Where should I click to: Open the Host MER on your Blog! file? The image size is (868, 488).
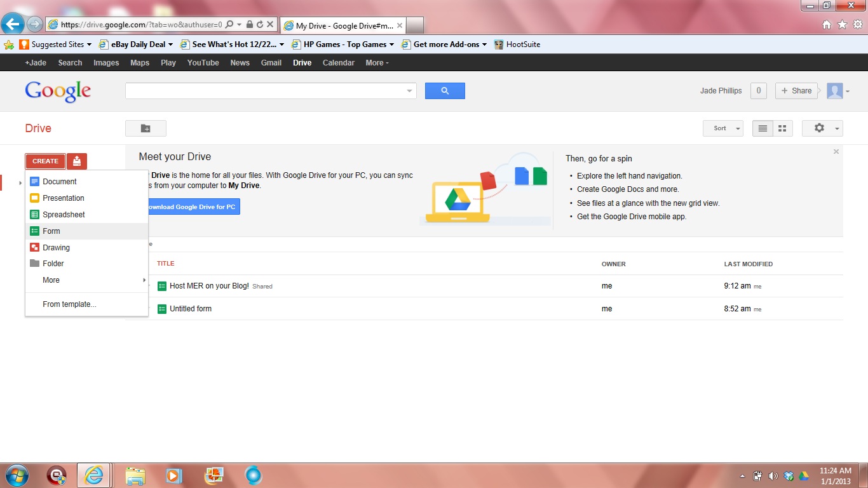coord(209,286)
